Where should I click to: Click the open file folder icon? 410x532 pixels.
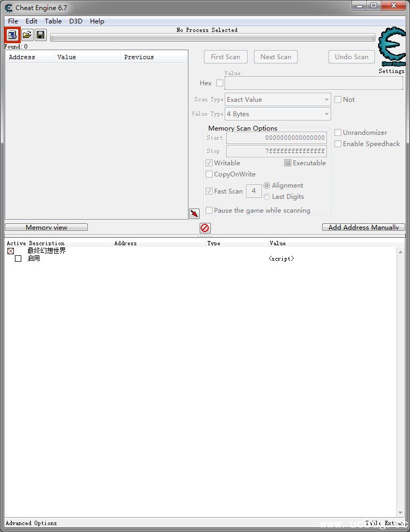27,35
